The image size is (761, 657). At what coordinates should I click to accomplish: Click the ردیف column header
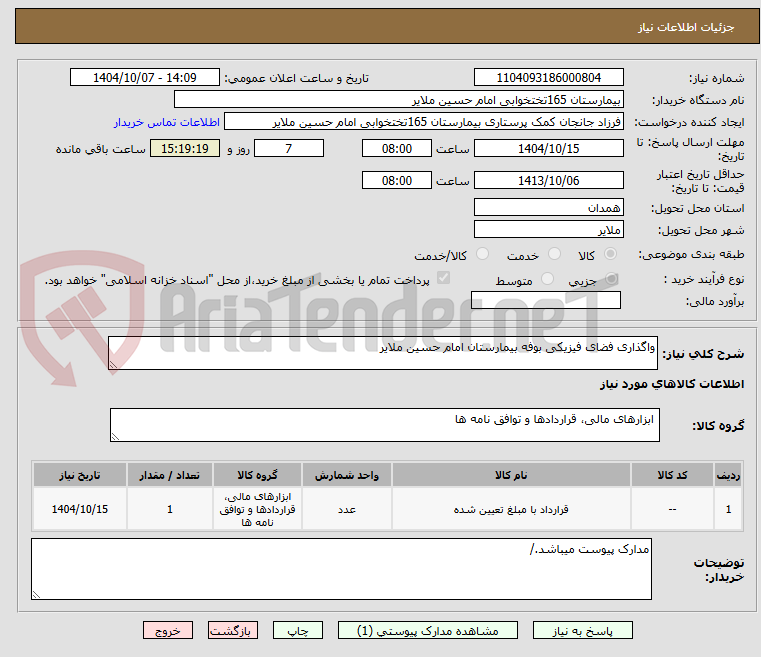click(x=728, y=475)
